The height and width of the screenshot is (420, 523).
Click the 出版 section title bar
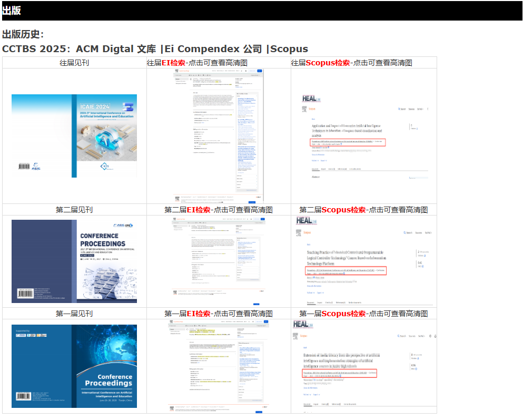pyautogui.click(x=262, y=11)
